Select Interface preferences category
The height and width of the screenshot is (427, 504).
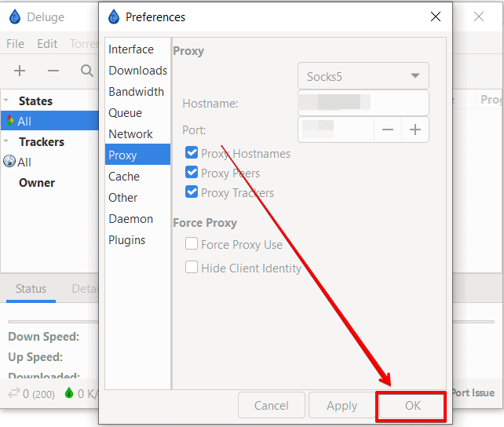(137, 49)
